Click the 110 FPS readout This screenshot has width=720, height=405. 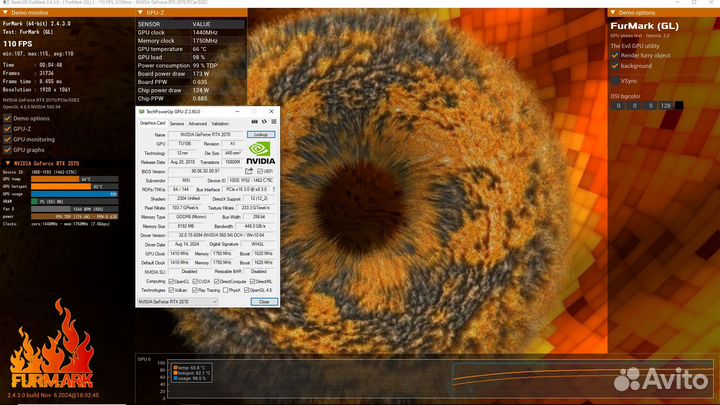coord(17,44)
